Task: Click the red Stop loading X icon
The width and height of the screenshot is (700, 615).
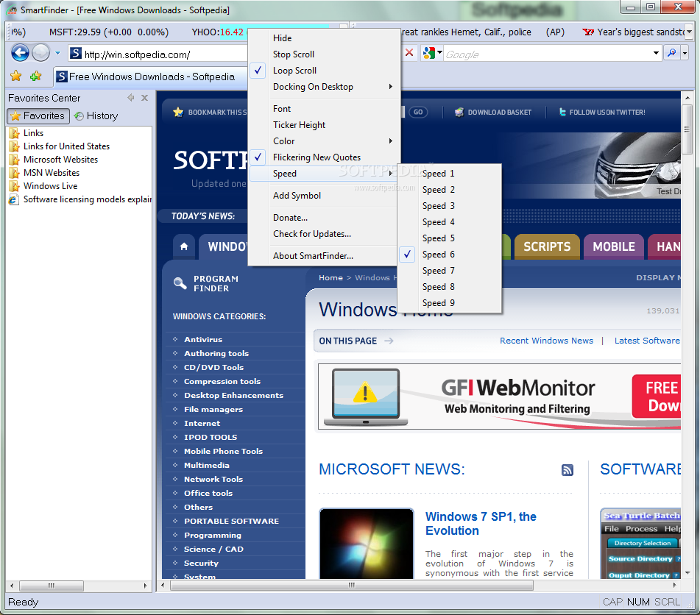Action: pos(409,53)
